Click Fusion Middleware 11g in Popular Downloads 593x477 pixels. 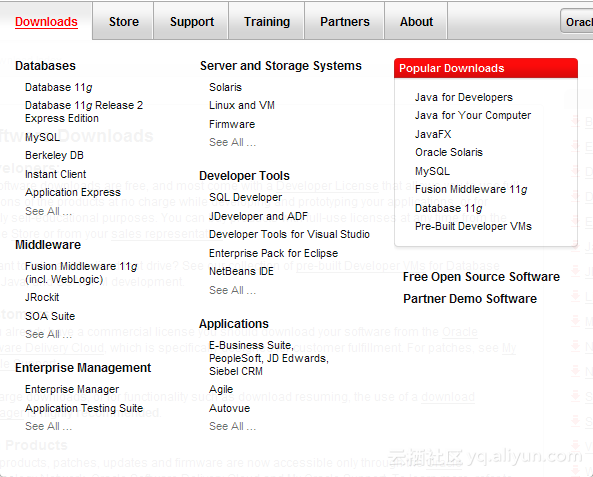click(x=471, y=189)
